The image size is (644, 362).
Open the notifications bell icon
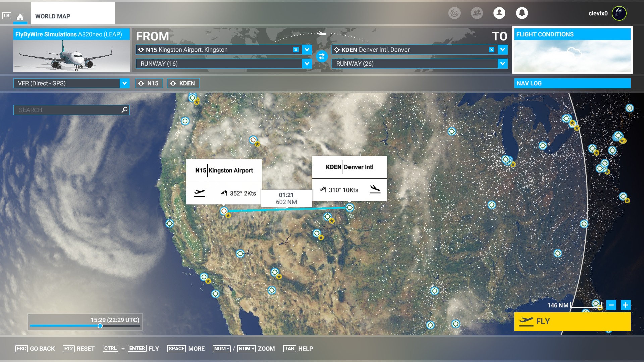522,13
